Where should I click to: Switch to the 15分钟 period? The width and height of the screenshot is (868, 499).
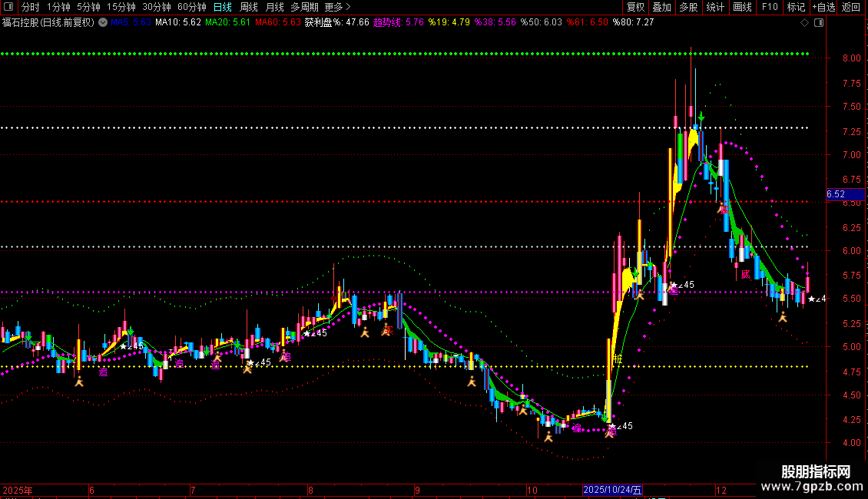[x=121, y=7]
